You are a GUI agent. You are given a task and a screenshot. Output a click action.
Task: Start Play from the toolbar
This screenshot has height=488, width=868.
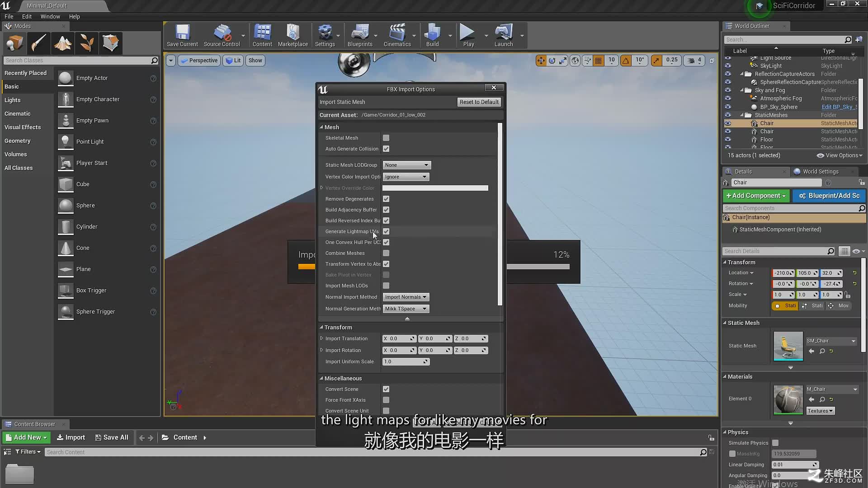click(468, 35)
